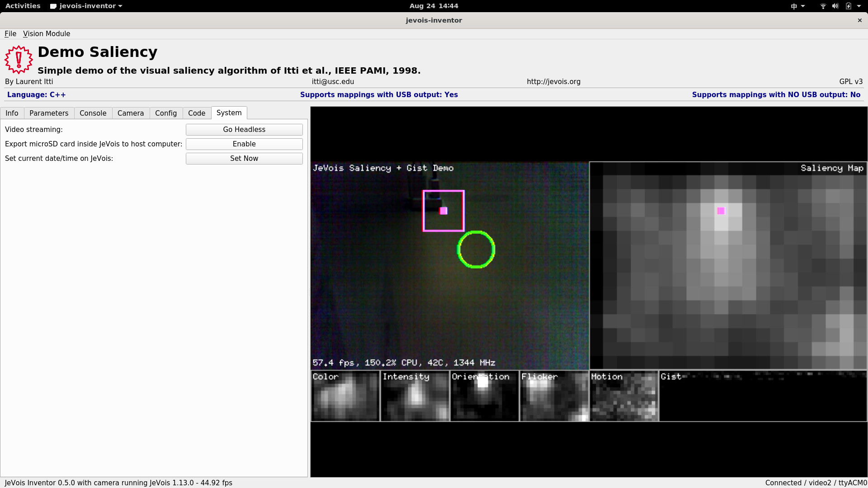Click the Set Now date/time button

click(244, 158)
